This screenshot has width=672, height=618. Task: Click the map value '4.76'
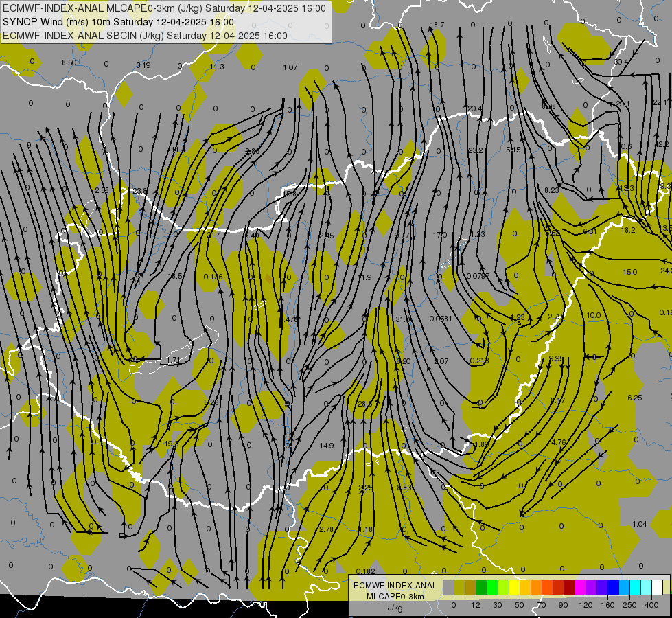coord(559,442)
